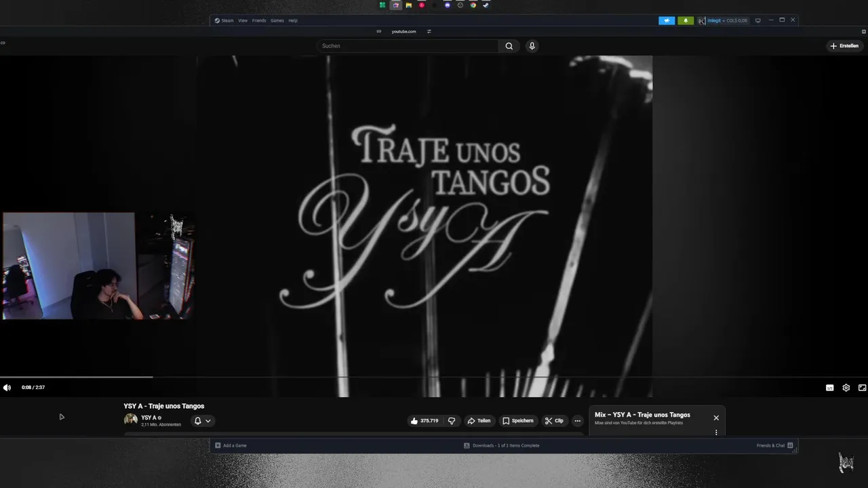Close the Mix playlist panel
This screenshot has width=868, height=488.
point(716,418)
